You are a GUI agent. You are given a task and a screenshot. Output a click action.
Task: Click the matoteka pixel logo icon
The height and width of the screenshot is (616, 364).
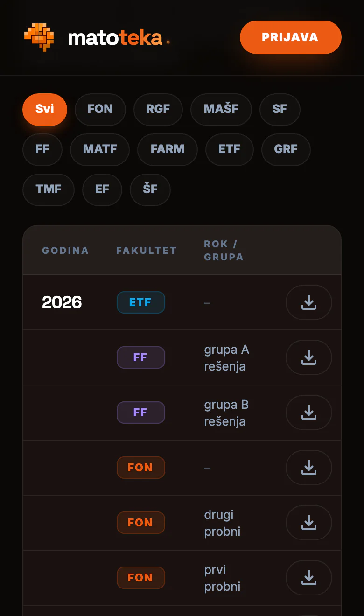click(39, 37)
